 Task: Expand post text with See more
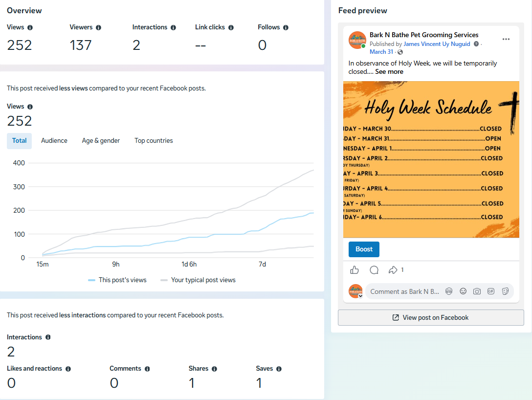click(x=389, y=71)
